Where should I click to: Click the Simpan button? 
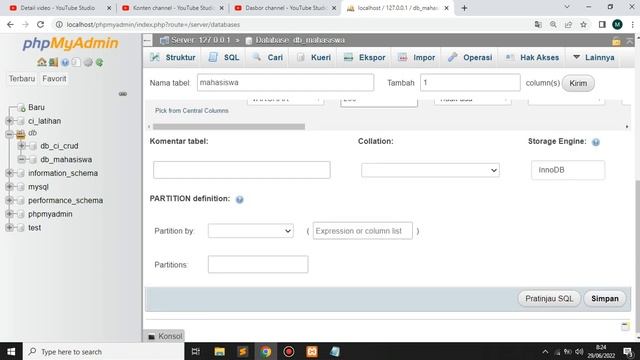coord(605,299)
